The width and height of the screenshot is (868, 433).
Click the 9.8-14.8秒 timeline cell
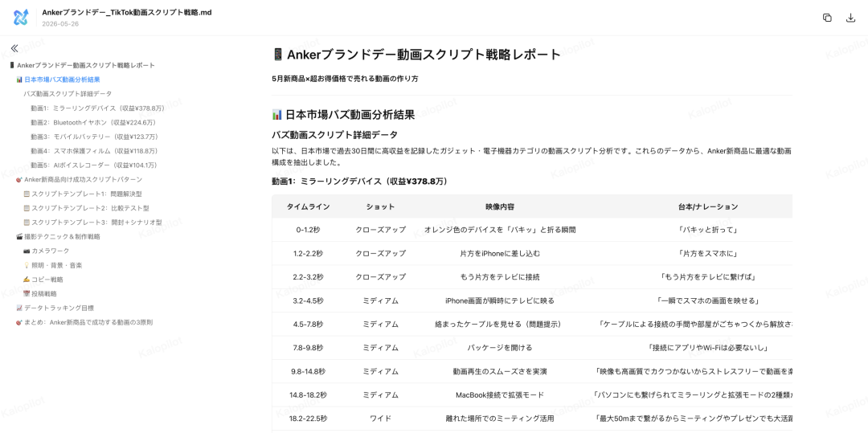coord(308,372)
